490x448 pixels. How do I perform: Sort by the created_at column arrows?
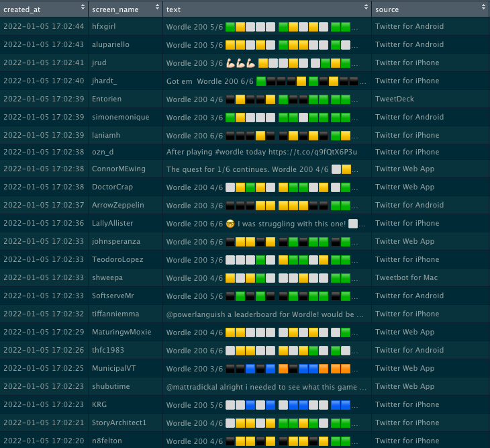[x=83, y=7]
